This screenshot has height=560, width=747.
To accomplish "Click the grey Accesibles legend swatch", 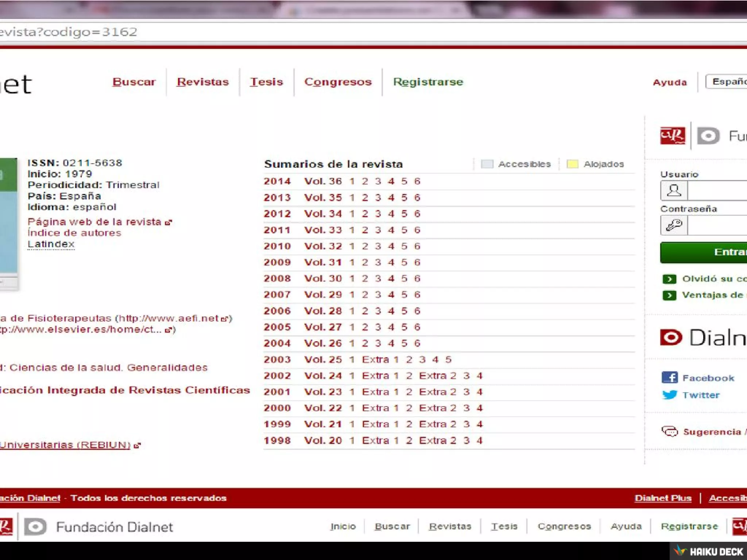I will point(487,164).
